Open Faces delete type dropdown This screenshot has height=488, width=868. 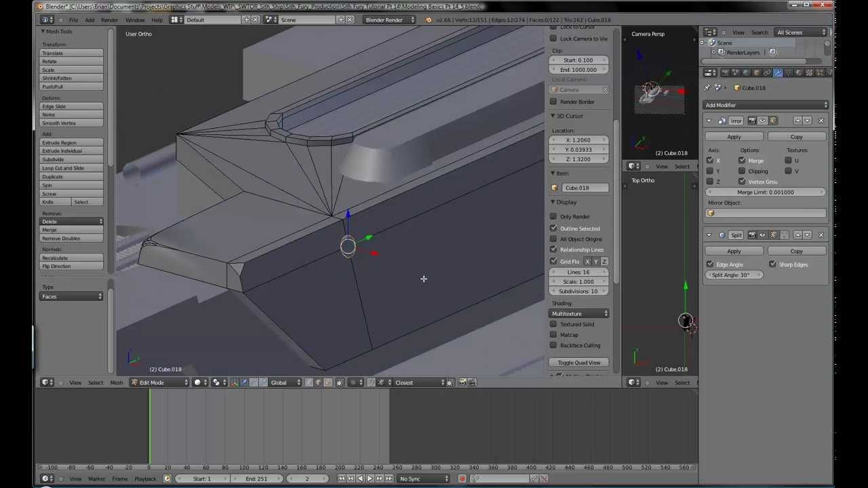click(x=72, y=297)
